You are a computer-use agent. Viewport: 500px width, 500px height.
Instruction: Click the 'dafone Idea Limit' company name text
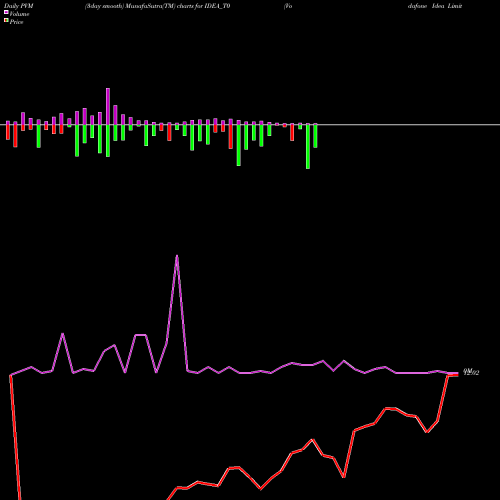[x=435, y=6]
